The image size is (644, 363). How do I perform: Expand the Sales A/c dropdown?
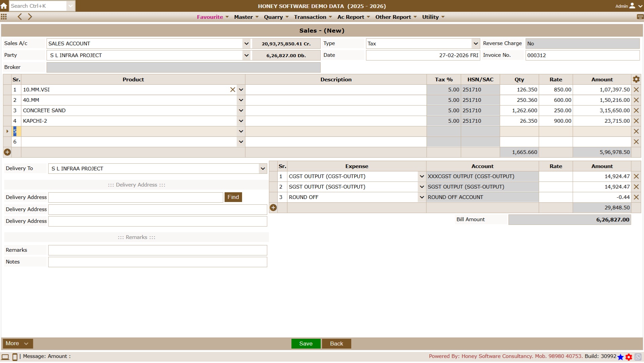pyautogui.click(x=246, y=44)
